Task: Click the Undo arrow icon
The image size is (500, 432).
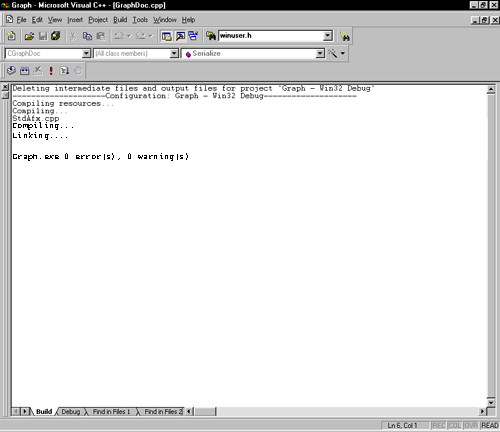Action: [119, 36]
